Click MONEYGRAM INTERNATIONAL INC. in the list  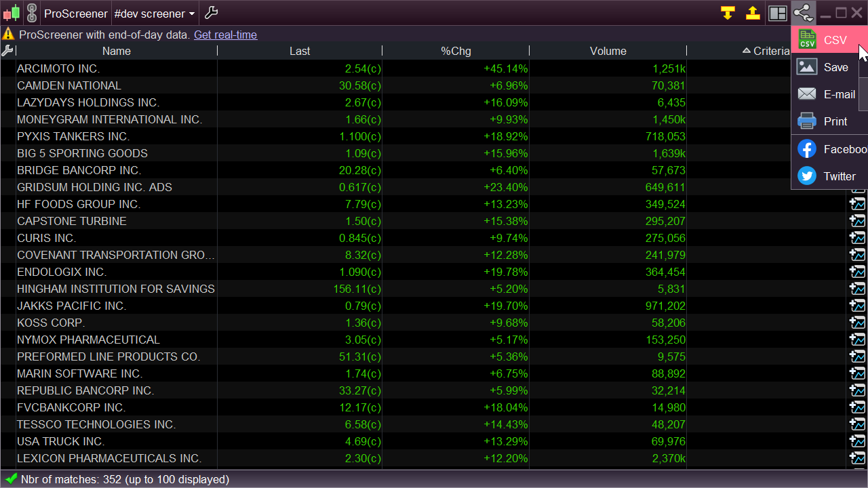click(x=109, y=119)
